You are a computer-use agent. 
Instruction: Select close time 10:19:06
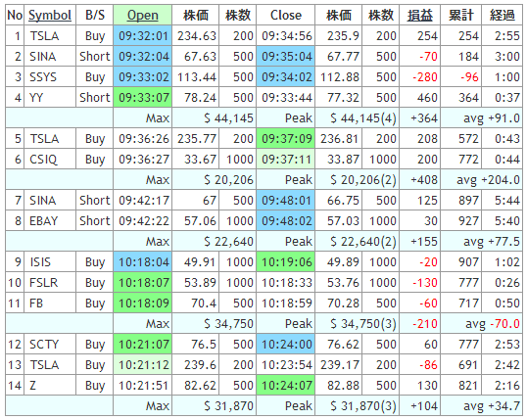[286, 261]
